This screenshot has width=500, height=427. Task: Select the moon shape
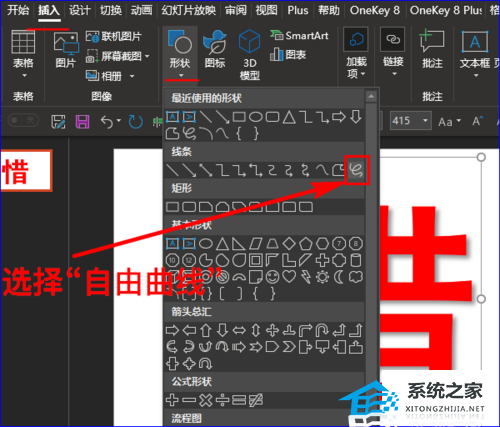pyautogui.click(x=339, y=277)
